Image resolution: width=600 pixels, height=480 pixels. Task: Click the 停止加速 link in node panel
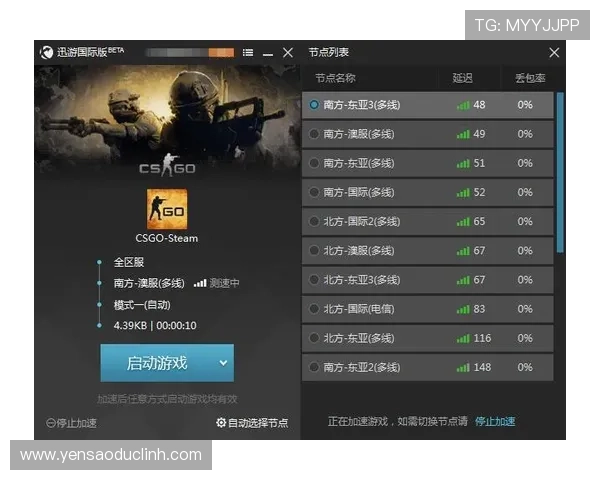pos(495,421)
